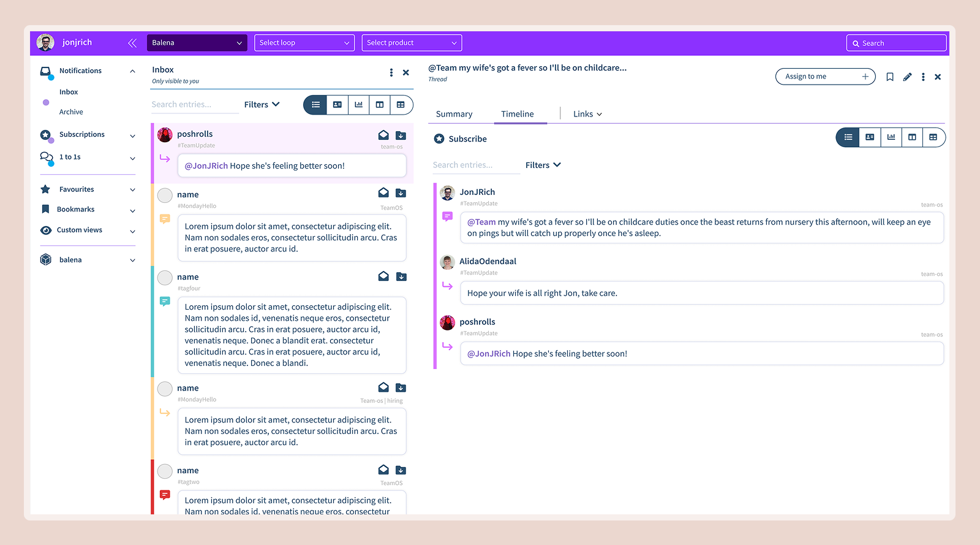Click Bookmarks icon in sidebar
980x545 pixels.
click(45, 210)
